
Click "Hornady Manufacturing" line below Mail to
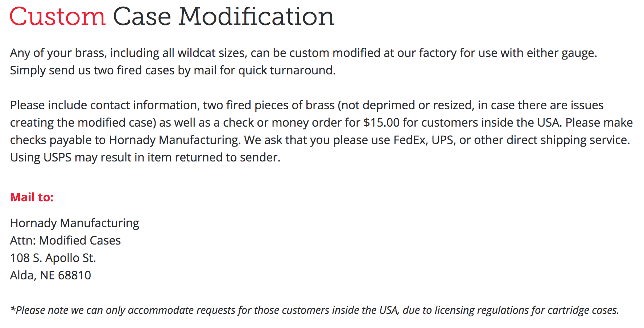click(74, 223)
